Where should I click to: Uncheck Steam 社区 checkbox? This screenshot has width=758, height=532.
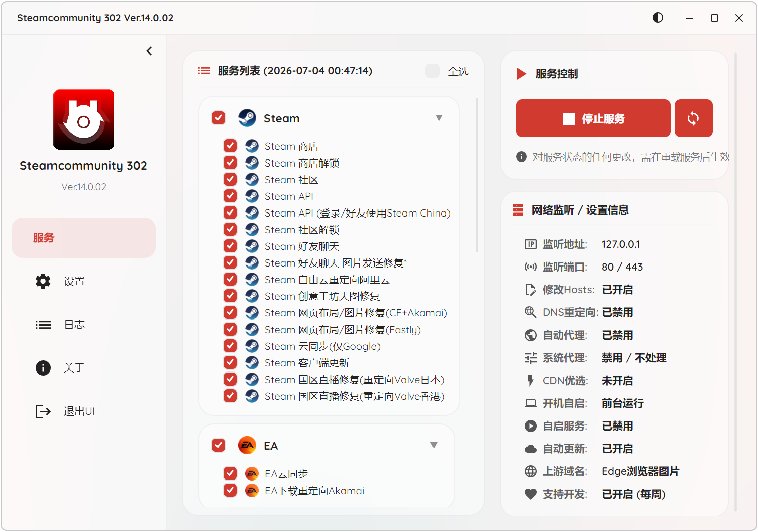(230, 179)
